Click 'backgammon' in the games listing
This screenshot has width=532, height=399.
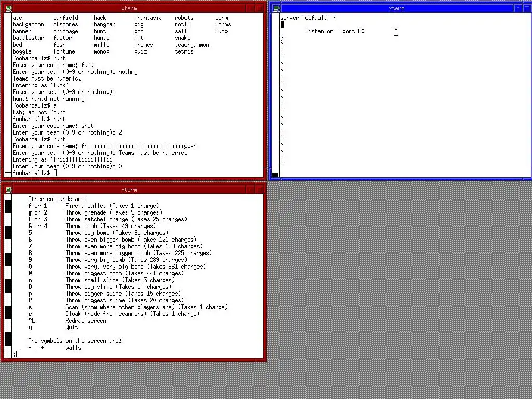tap(28, 24)
